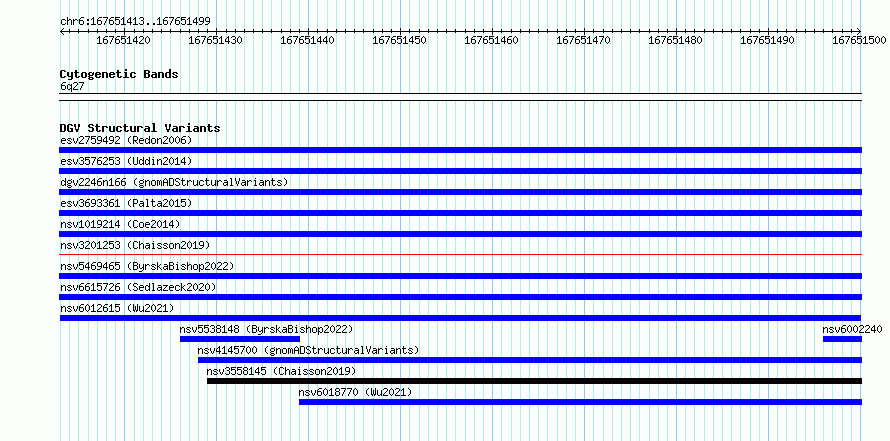This screenshot has height=441, width=890.
Task: Click the short blue bar under nsv6002240
Action: (x=842, y=339)
